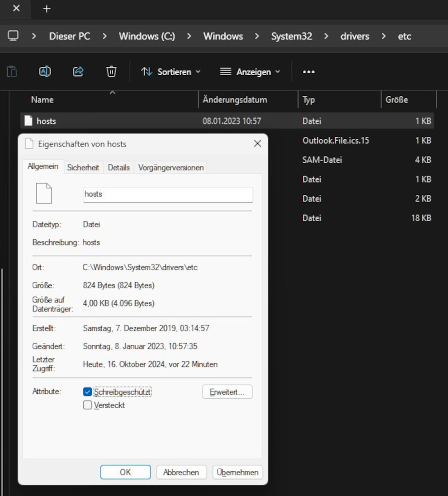Expand chevron after System32 in breadcrumb
The width and height of the screenshot is (448, 496).
326,36
